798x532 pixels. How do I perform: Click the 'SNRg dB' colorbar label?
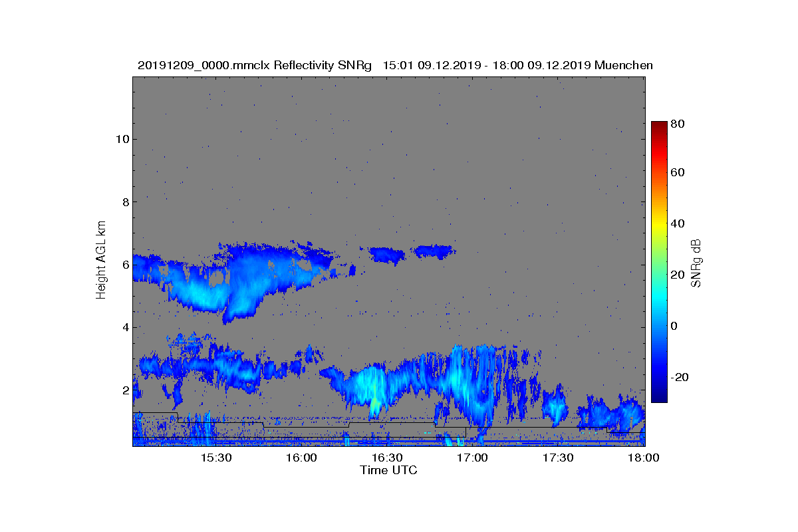[x=696, y=263]
